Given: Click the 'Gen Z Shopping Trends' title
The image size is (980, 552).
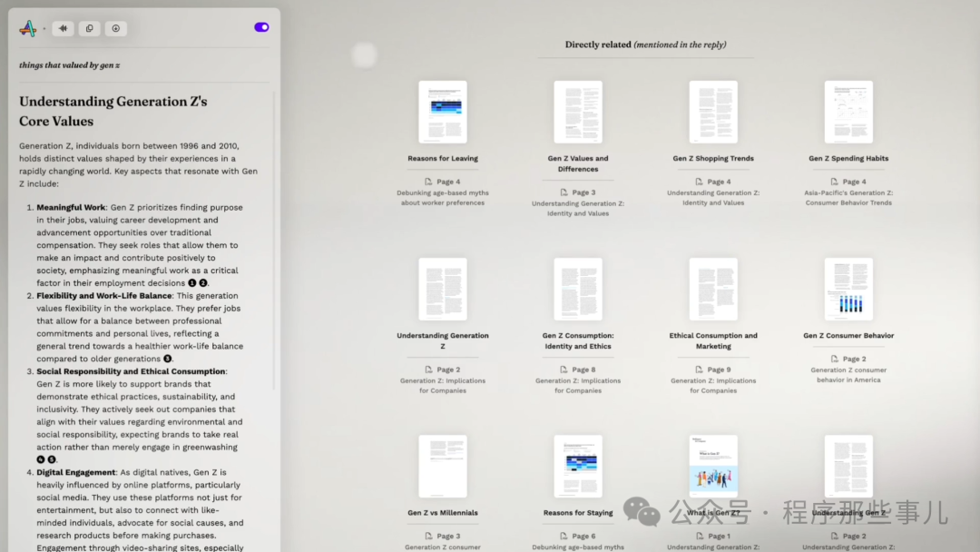Looking at the screenshot, I should coord(713,159).
